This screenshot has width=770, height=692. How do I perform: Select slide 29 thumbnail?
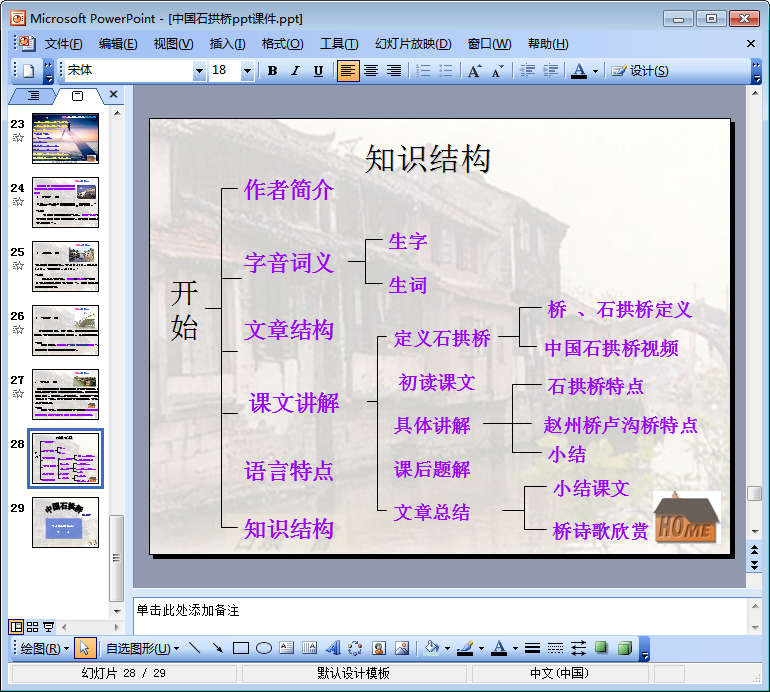pyautogui.click(x=65, y=522)
